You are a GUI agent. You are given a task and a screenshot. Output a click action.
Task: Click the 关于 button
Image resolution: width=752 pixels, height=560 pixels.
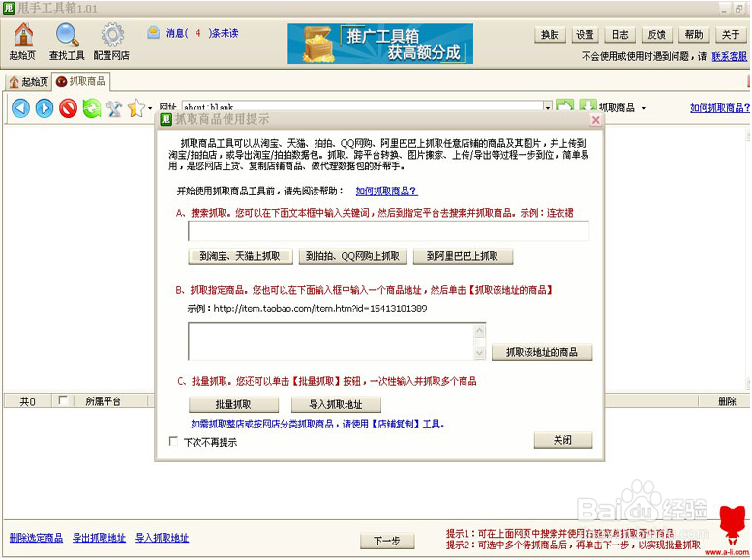click(731, 35)
